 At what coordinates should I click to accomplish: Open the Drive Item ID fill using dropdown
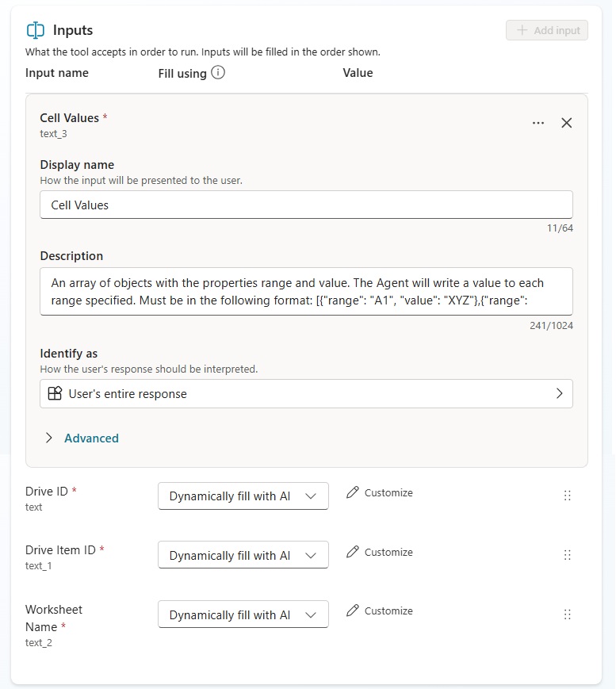(x=243, y=556)
